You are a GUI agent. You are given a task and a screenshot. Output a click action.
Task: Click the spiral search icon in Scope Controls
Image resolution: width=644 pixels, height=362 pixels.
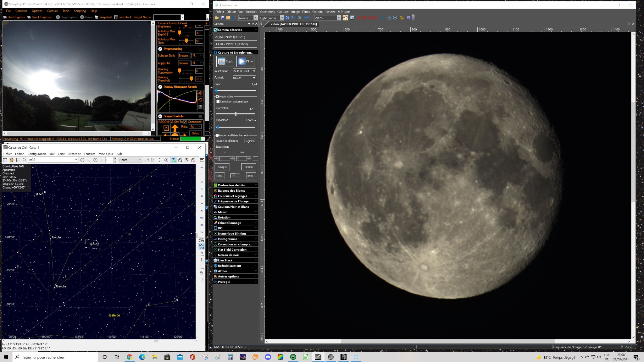[166, 128]
